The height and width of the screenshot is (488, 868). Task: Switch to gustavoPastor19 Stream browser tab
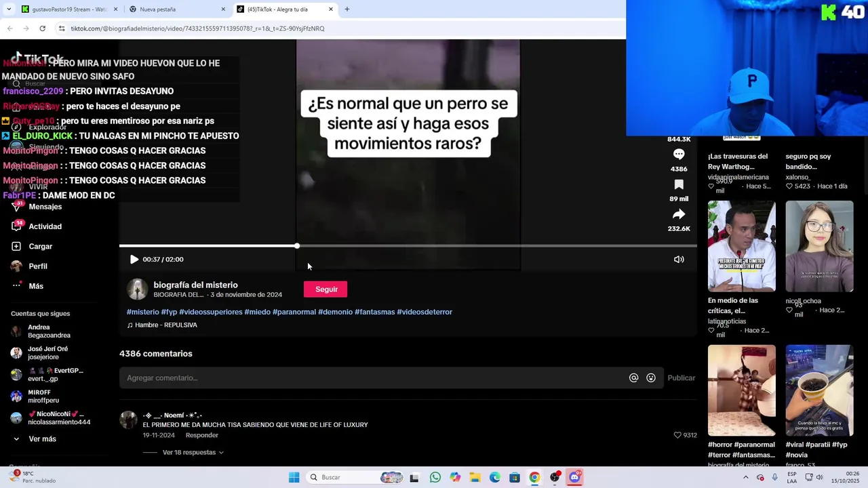(x=70, y=9)
